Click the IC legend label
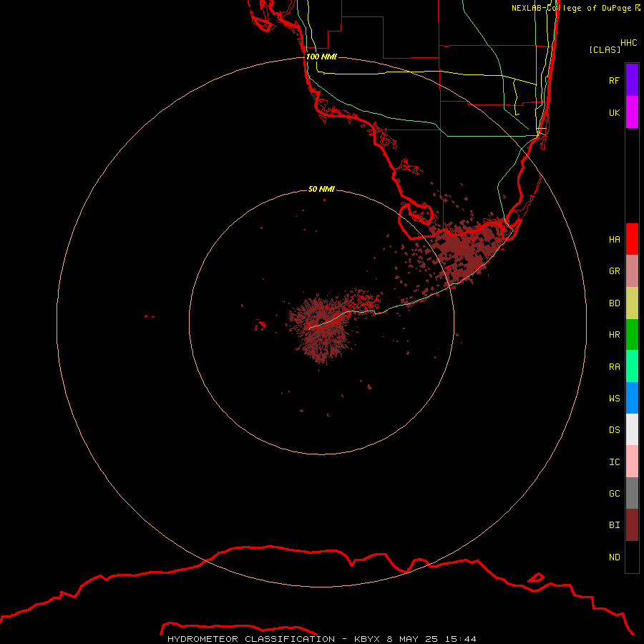Viewport: 644px width, 644px height. click(x=614, y=462)
